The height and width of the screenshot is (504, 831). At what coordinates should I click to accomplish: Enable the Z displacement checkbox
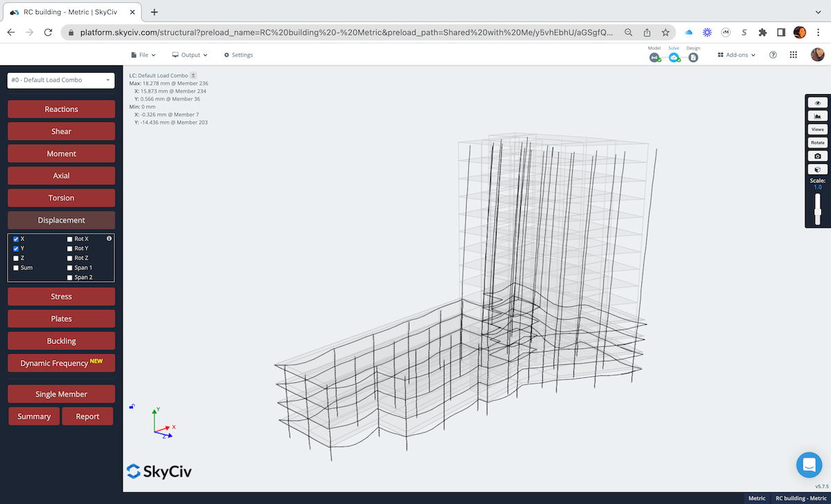pos(16,258)
